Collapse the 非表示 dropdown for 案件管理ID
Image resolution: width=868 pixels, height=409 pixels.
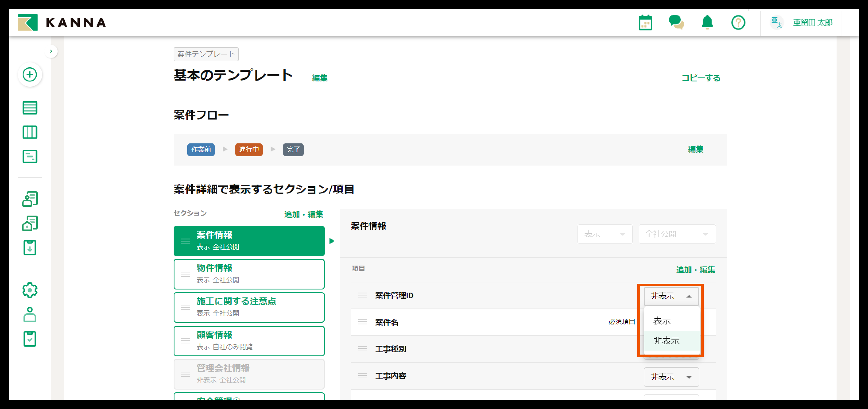pos(671,297)
